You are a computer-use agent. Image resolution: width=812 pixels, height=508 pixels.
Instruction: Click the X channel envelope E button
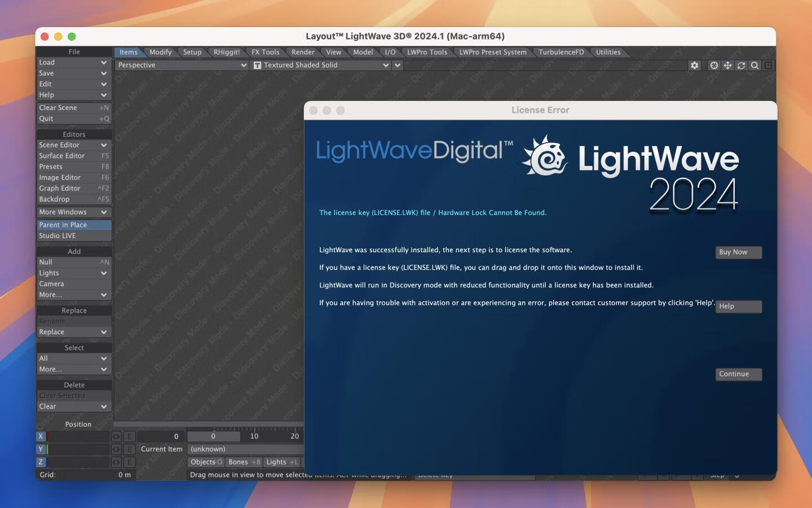click(129, 436)
